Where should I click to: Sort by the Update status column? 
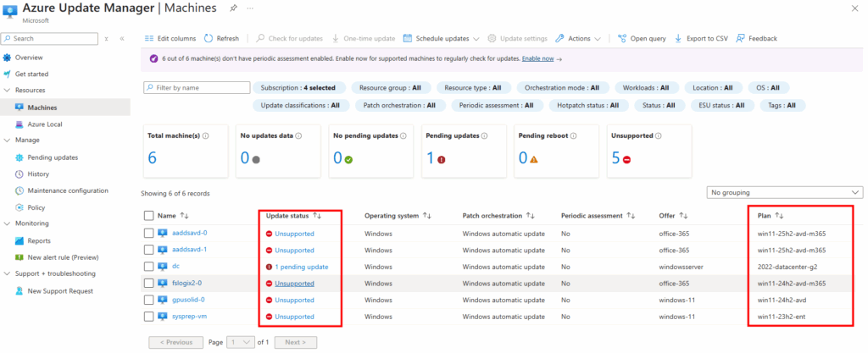pyautogui.click(x=317, y=216)
